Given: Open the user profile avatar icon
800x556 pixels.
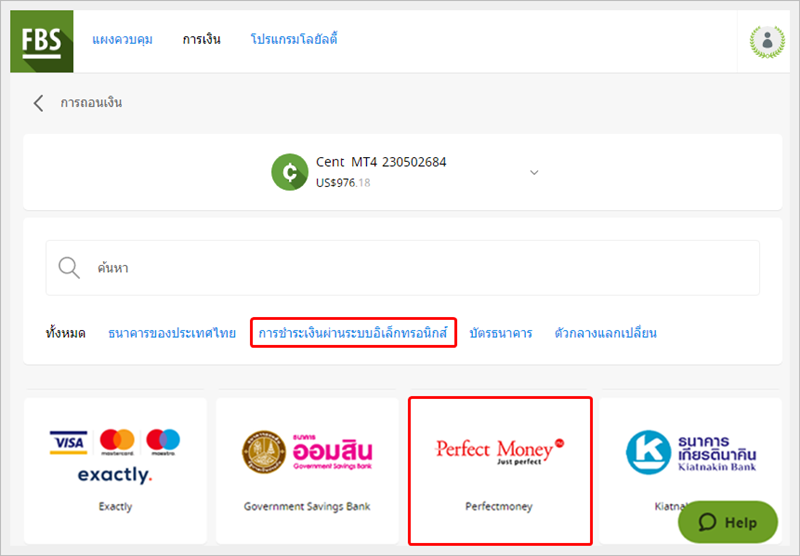Looking at the screenshot, I should click(767, 41).
